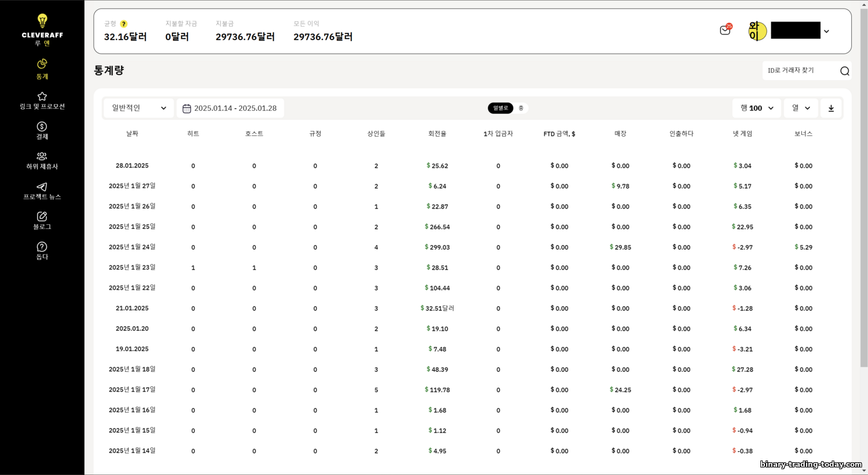Click net gaming value $ -3.21

pyautogui.click(x=742, y=349)
